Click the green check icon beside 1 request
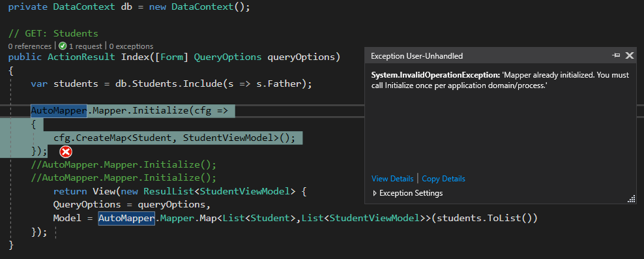 63,46
